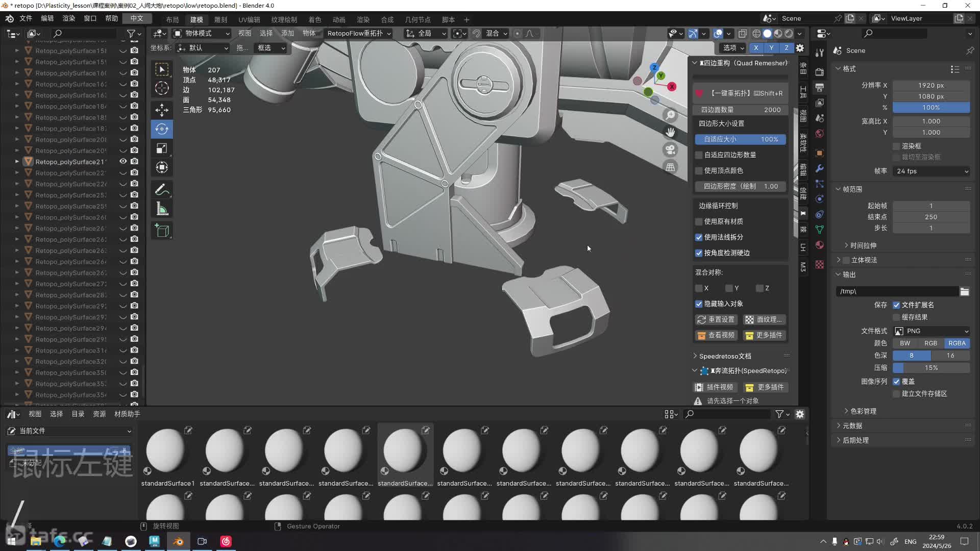Expand the Speedretoso文档 section

click(724, 356)
